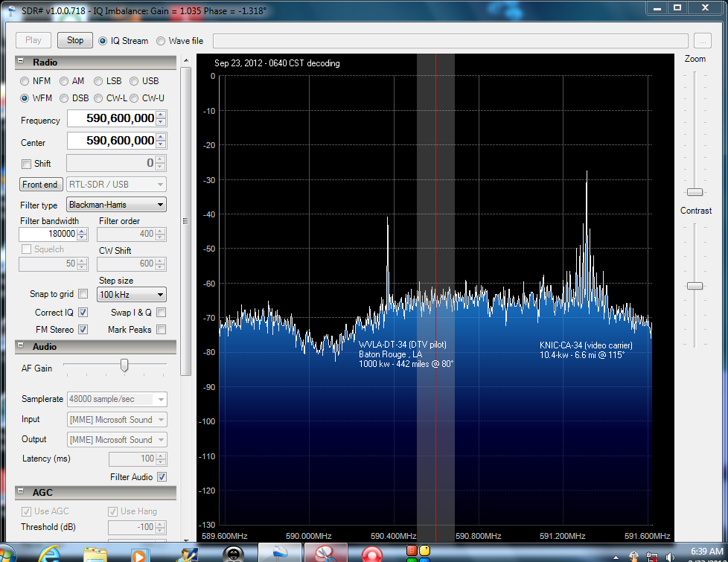Toggle the Use AGC checkbox
728x562 pixels.
click(x=27, y=511)
